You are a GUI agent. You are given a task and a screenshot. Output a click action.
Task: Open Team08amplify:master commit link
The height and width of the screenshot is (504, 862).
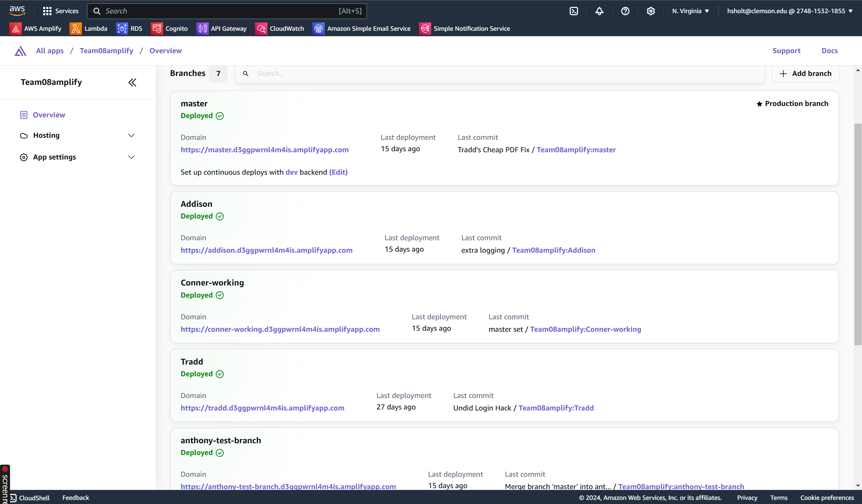(x=576, y=150)
